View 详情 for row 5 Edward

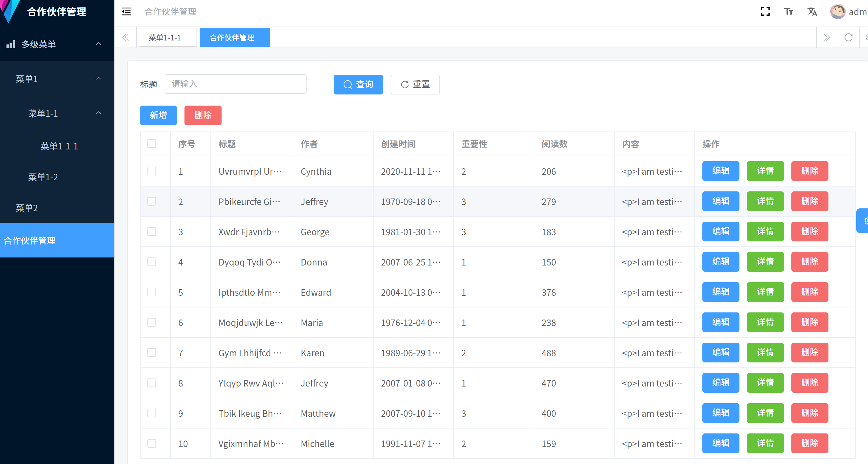(765, 292)
